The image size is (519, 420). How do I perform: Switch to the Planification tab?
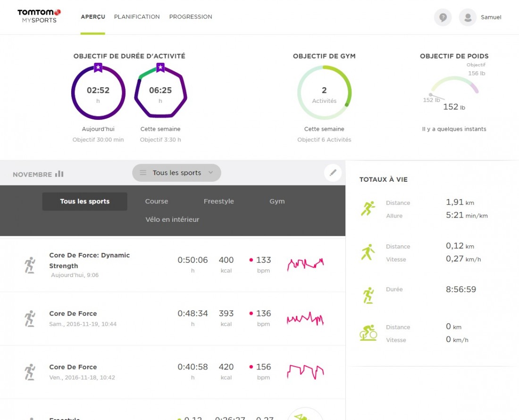137,17
